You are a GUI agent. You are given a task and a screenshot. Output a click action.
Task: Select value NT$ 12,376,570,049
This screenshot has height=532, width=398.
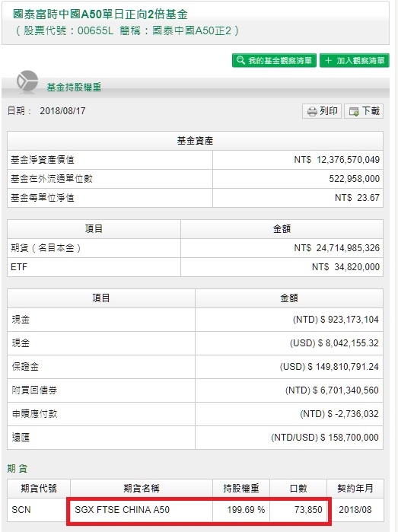[x=336, y=160]
